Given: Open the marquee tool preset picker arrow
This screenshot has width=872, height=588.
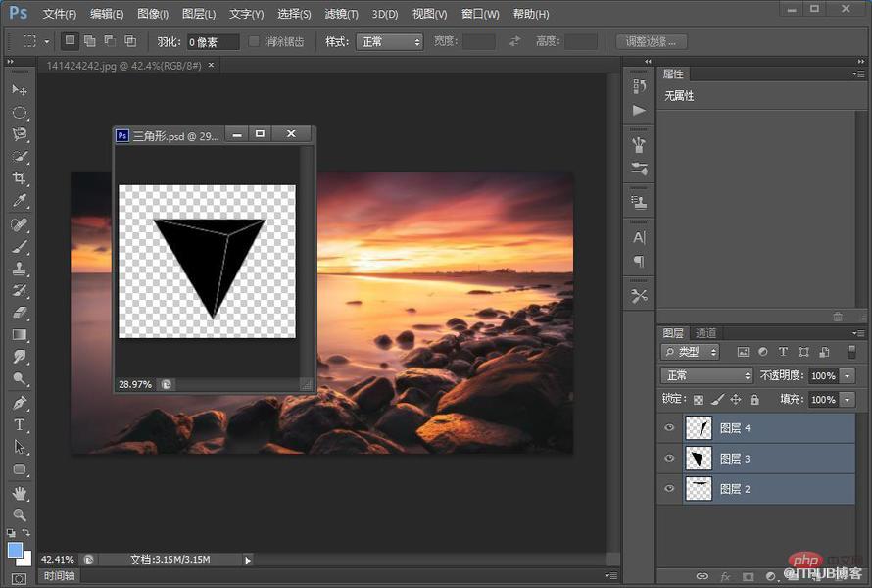Looking at the screenshot, I should click(x=47, y=42).
